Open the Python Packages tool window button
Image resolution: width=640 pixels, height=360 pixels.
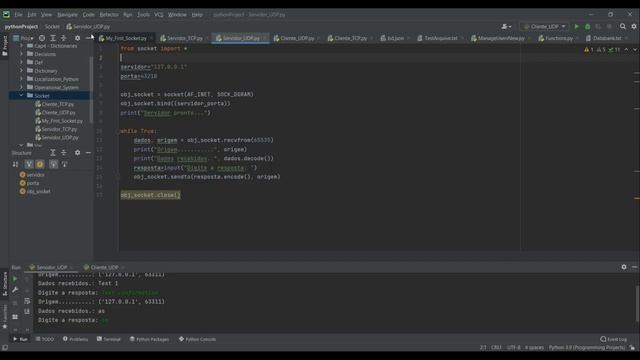149,339
